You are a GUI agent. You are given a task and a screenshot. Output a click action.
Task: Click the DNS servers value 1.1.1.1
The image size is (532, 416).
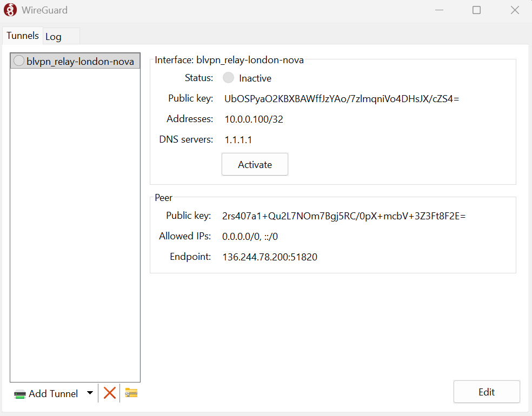238,139
